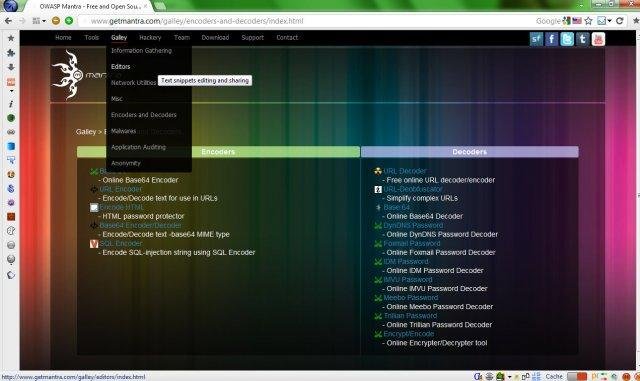This screenshot has height=381, width=640.
Task: Open add-ons puzzle icon in sidebar
Action: 11,53
